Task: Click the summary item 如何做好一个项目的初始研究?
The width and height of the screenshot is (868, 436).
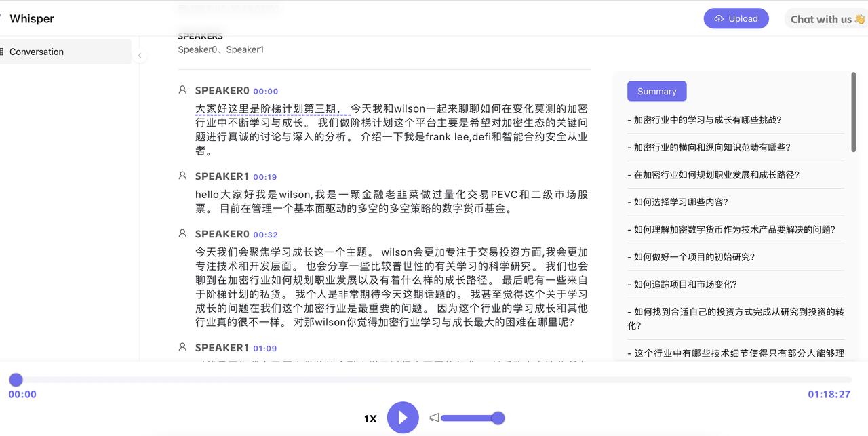Action: (x=690, y=257)
